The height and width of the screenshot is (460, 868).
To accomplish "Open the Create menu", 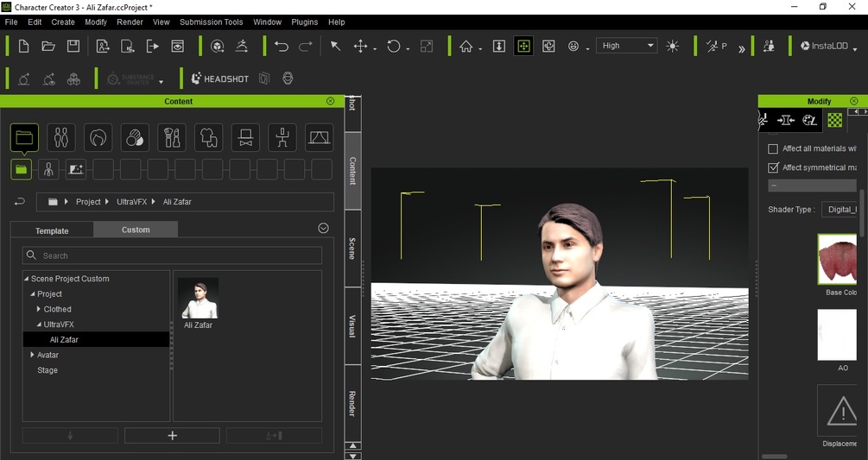I will point(63,22).
